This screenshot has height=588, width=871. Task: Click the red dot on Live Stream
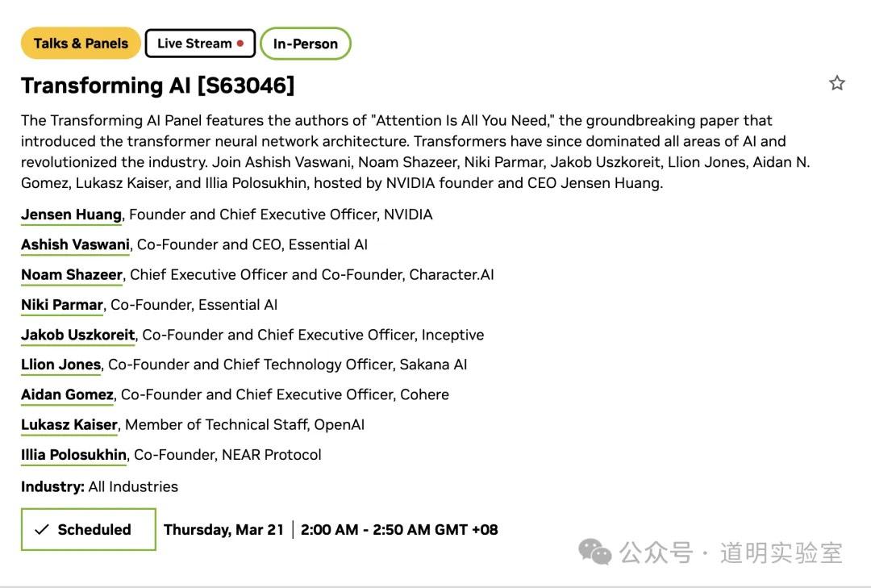click(x=240, y=44)
